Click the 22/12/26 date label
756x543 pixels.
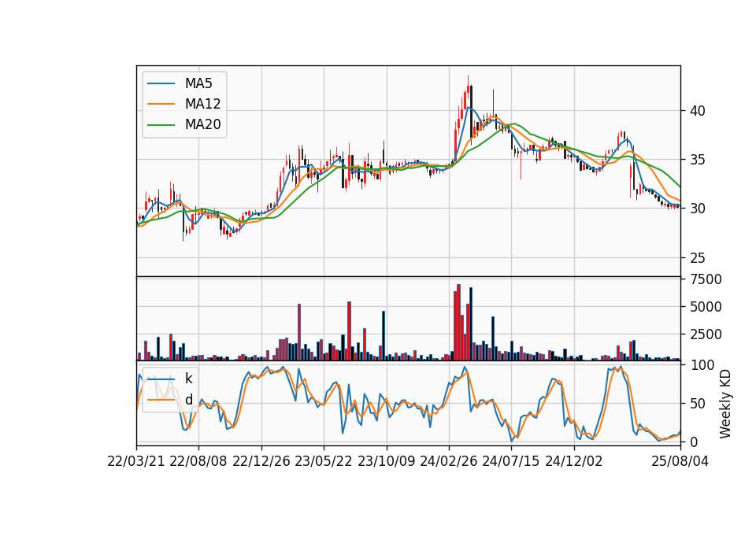point(261,461)
